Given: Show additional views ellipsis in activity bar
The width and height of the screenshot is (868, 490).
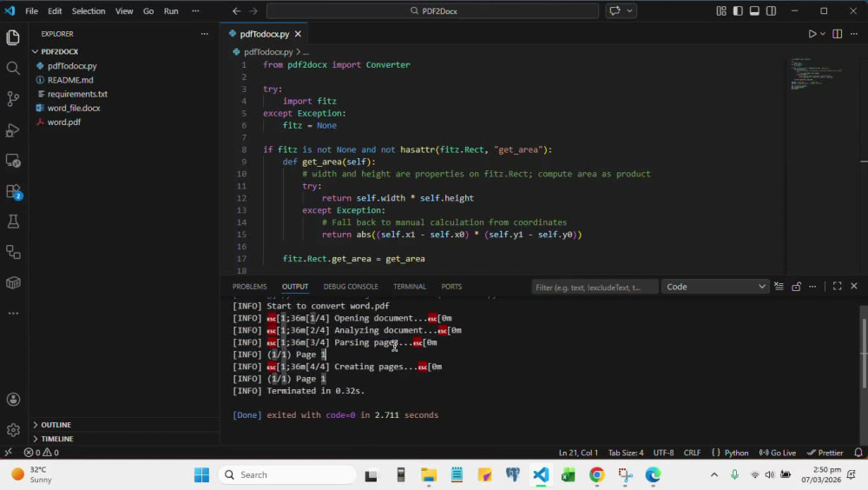Looking at the screenshot, I should tap(13, 313).
